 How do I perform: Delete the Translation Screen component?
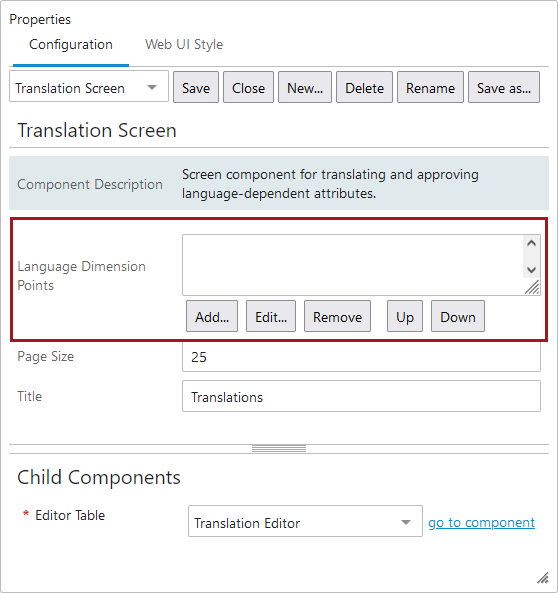click(x=364, y=87)
